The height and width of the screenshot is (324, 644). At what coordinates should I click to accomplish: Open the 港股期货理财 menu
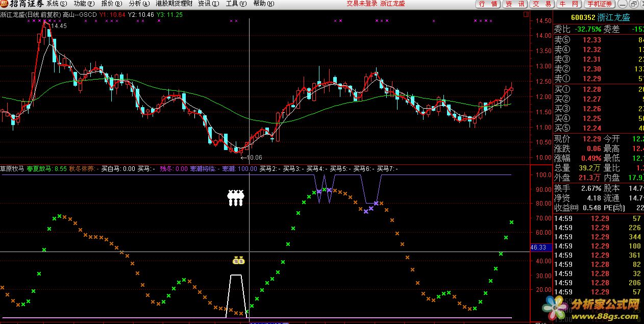[174, 4]
